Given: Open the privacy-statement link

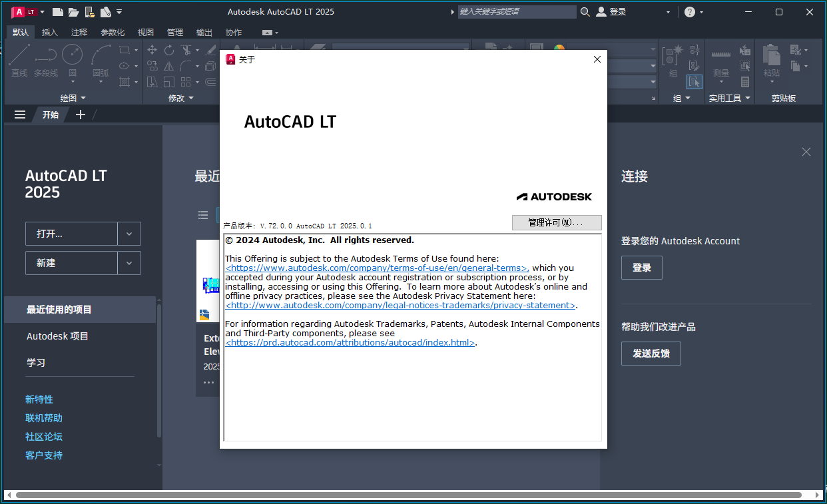Looking at the screenshot, I should [x=400, y=306].
